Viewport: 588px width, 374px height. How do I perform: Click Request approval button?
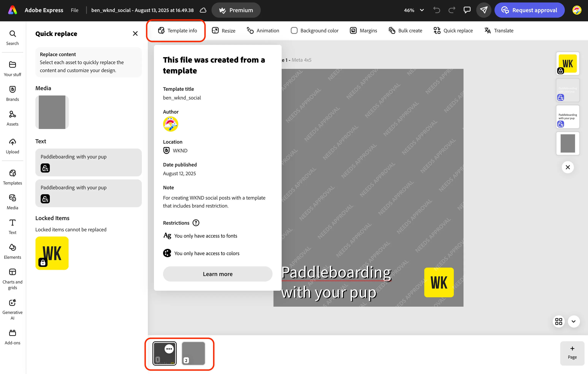click(x=529, y=10)
